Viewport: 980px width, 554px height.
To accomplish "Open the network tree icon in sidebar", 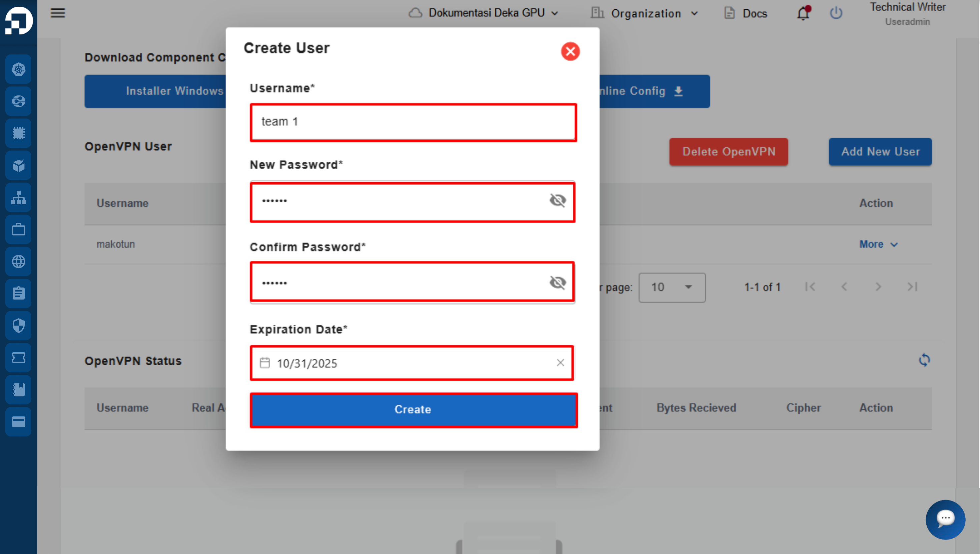I will [x=18, y=197].
